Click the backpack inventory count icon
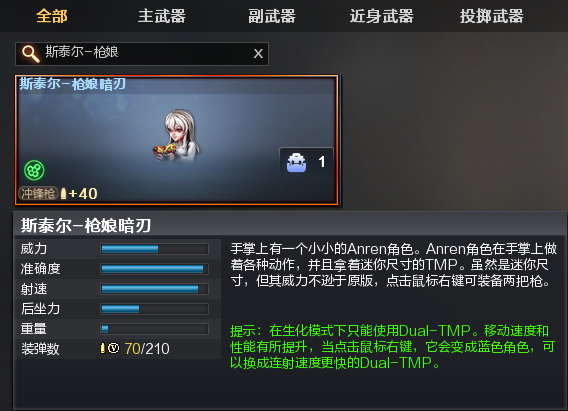Viewport: 568px width, 411px height. pos(296,162)
